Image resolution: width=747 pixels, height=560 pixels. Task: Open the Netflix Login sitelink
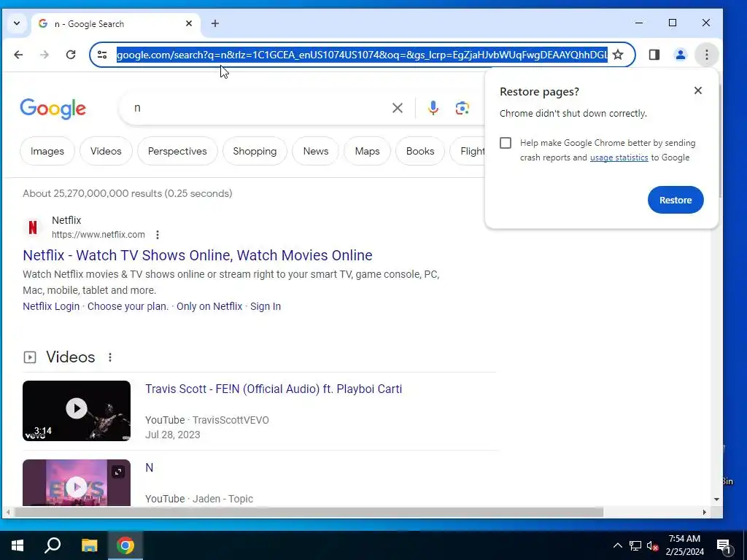[51, 306]
